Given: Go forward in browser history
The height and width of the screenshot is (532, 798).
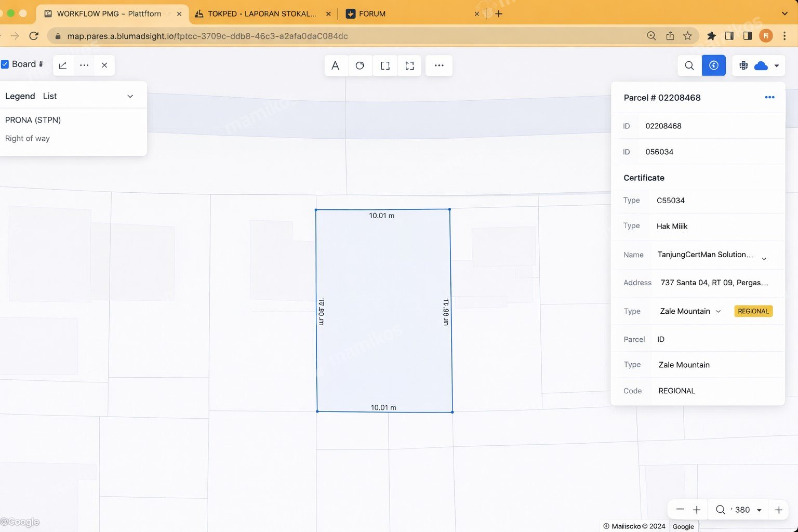Looking at the screenshot, I should [x=15, y=36].
